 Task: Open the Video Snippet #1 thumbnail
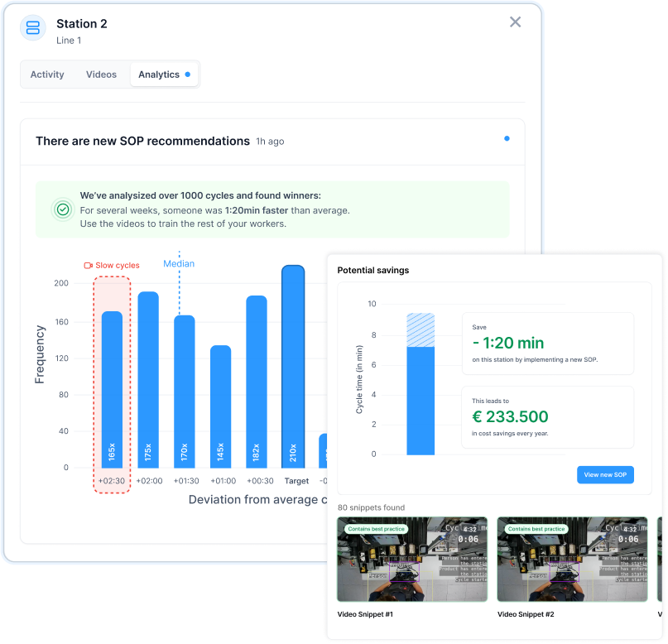point(411,560)
